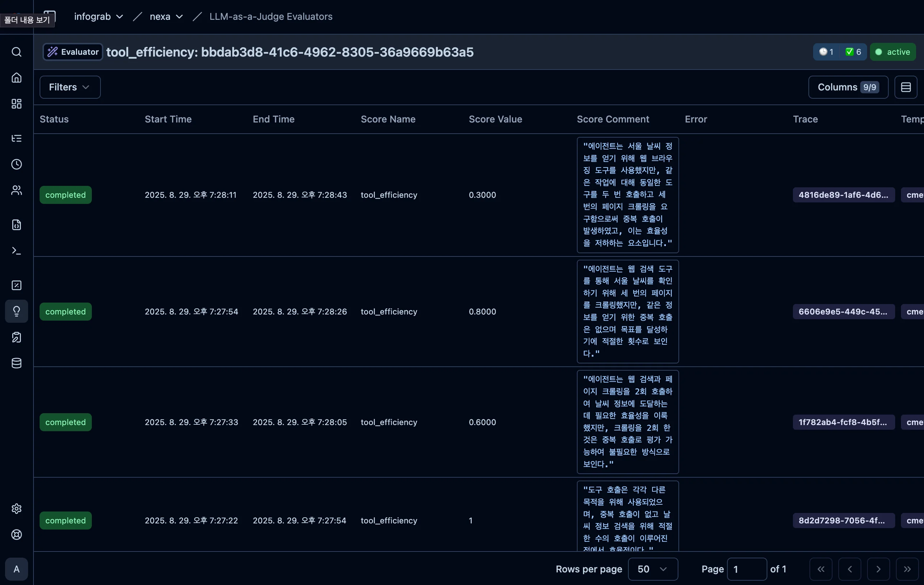Open the datasets database icon
The height and width of the screenshot is (585, 924).
(x=17, y=363)
